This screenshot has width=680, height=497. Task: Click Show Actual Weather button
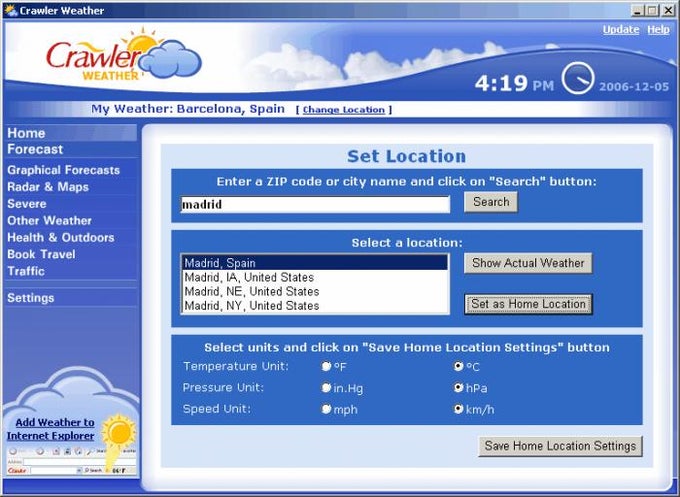click(528, 263)
